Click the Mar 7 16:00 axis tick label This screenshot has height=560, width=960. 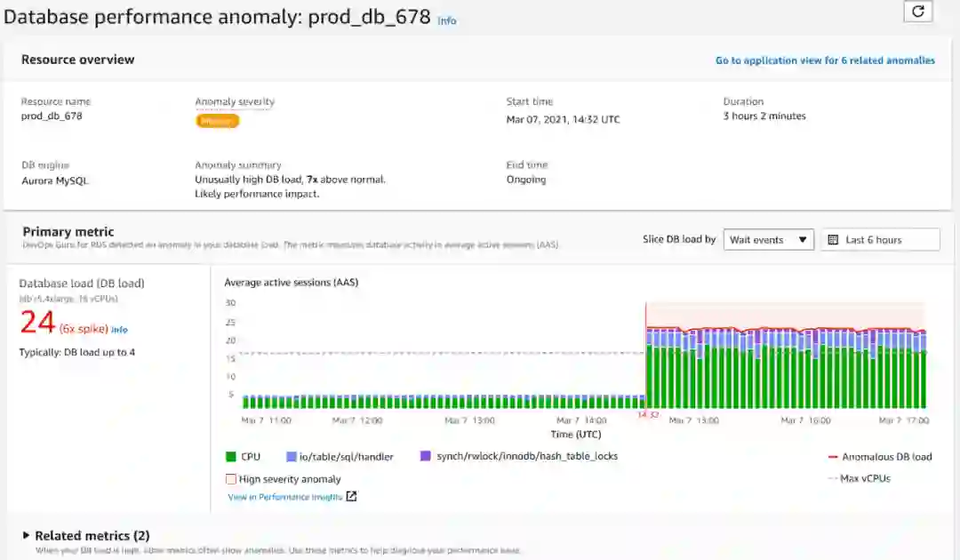[x=805, y=420]
